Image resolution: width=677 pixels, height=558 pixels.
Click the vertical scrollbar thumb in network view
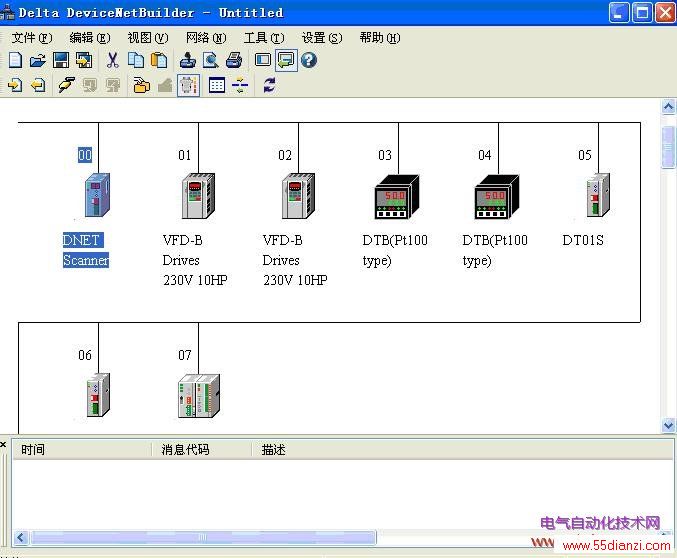point(668,147)
